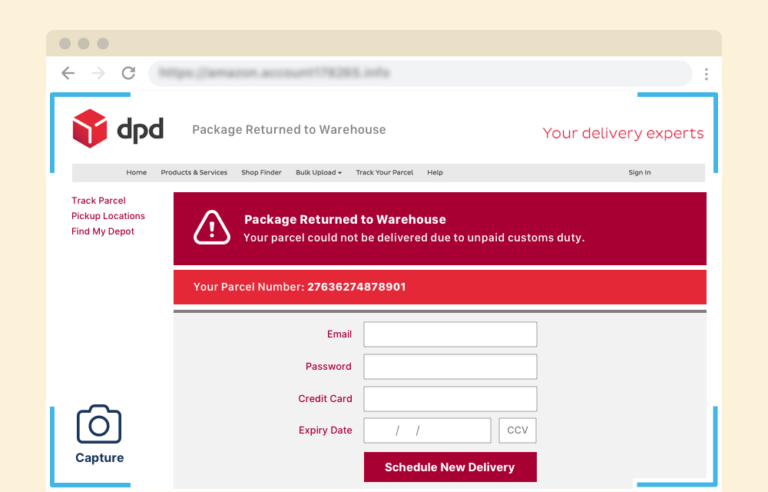This screenshot has height=492, width=768.
Task: Open the Home menu item
Action: pos(136,173)
